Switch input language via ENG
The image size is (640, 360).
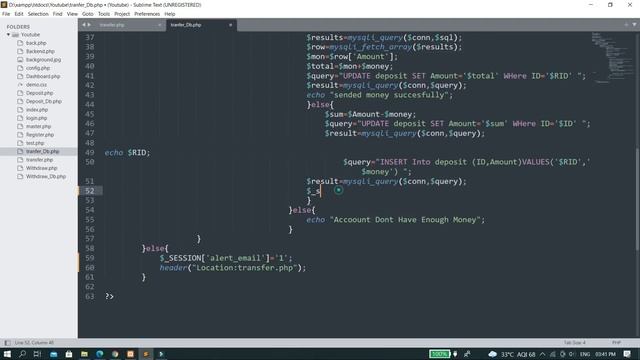pyautogui.click(x=585, y=354)
